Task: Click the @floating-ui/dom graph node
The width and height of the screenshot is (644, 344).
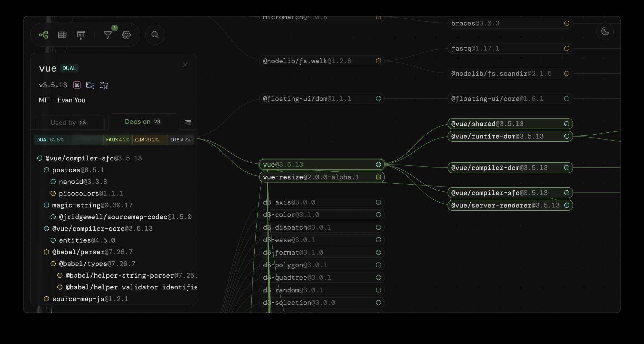Action: click(x=322, y=99)
